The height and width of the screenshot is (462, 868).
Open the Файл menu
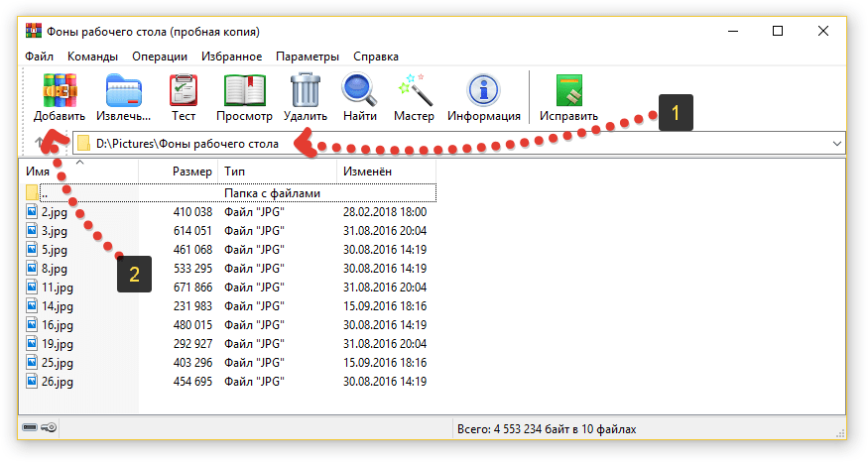[x=40, y=57]
